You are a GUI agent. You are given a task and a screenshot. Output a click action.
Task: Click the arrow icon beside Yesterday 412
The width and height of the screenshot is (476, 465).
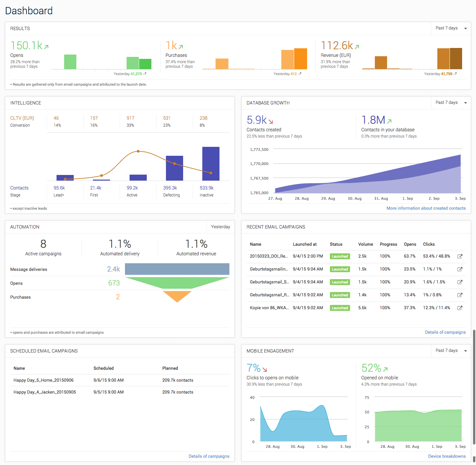click(x=300, y=73)
